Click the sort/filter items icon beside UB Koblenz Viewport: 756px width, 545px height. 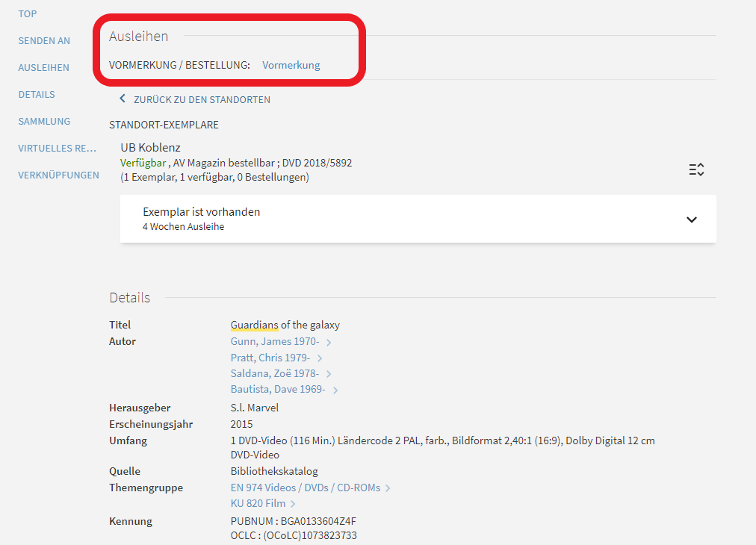tap(696, 169)
